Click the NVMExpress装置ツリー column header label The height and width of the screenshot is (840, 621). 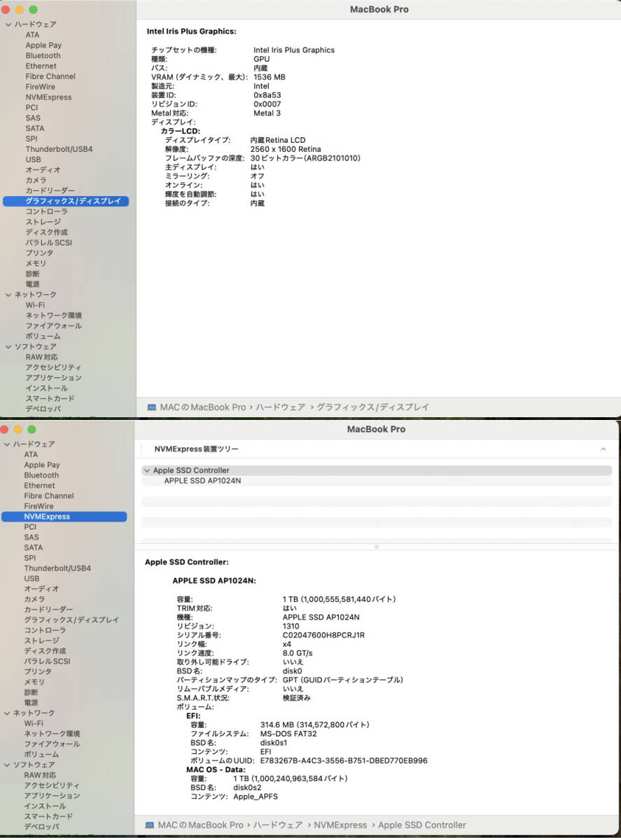[195, 449]
